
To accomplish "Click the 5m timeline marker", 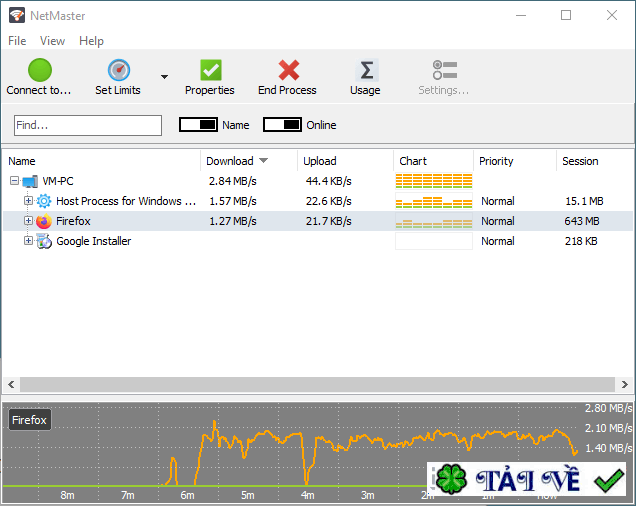I will click(247, 495).
